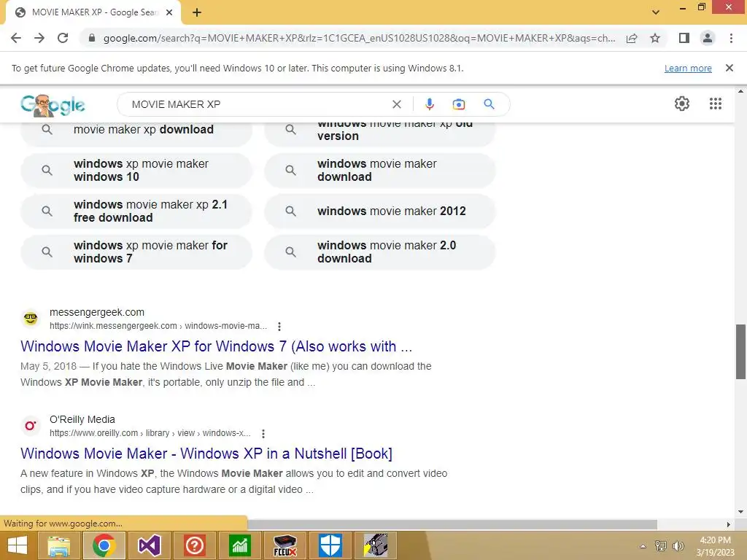The height and width of the screenshot is (560, 747).
Task: Select the 'windows xp movie maker windows 10' suggestion
Action: coord(136,170)
